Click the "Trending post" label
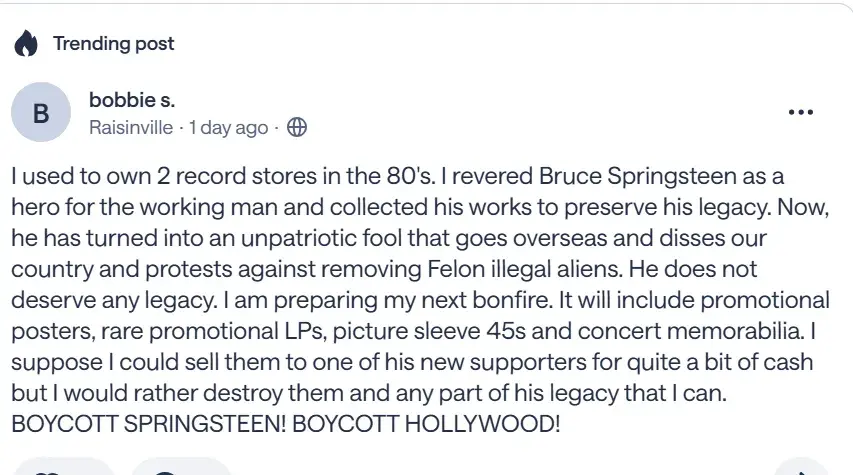This screenshot has height=475, width=853. tap(113, 43)
